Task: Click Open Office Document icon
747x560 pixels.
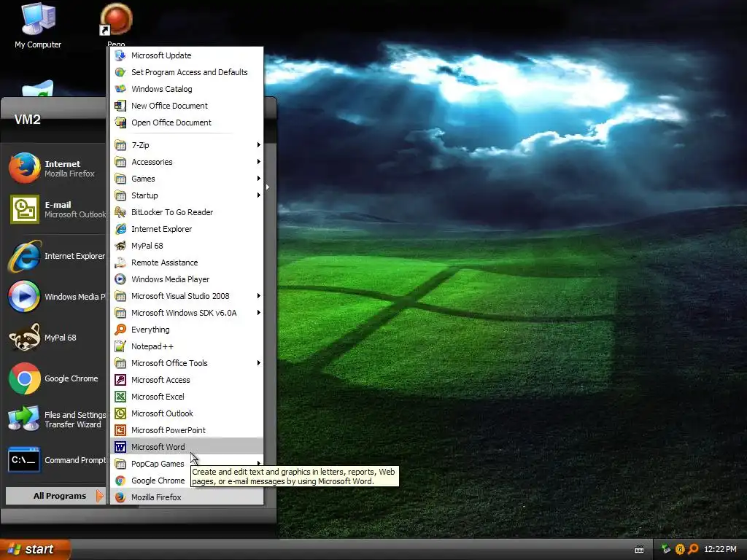Action: (120, 122)
